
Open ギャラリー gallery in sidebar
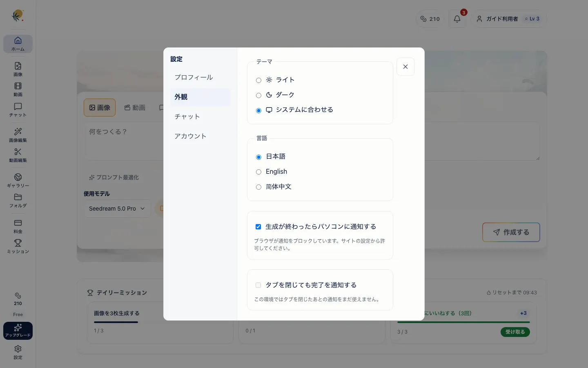(18, 180)
